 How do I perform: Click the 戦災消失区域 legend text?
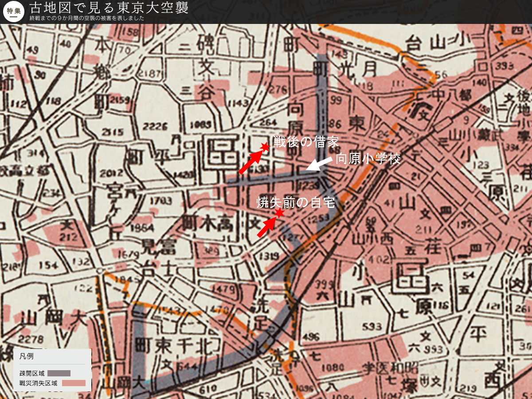pyautogui.click(x=38, y=383)
